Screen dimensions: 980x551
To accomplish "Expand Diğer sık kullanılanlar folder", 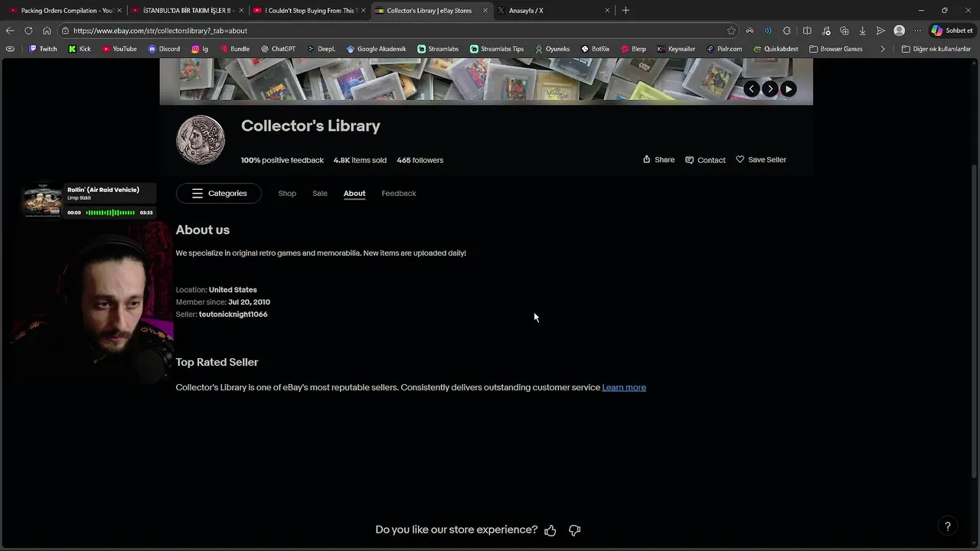I will (936, 49).
